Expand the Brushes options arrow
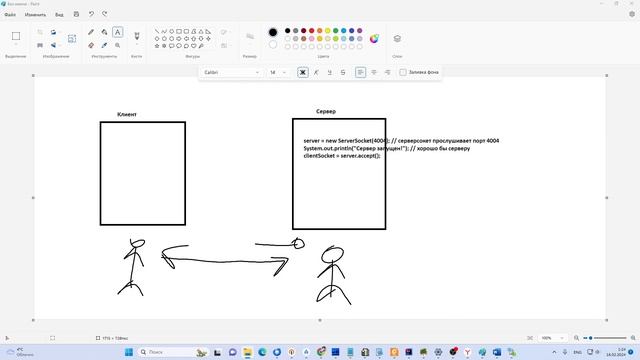This screenshot has height=360, width=640. click(x=137, y=44)
